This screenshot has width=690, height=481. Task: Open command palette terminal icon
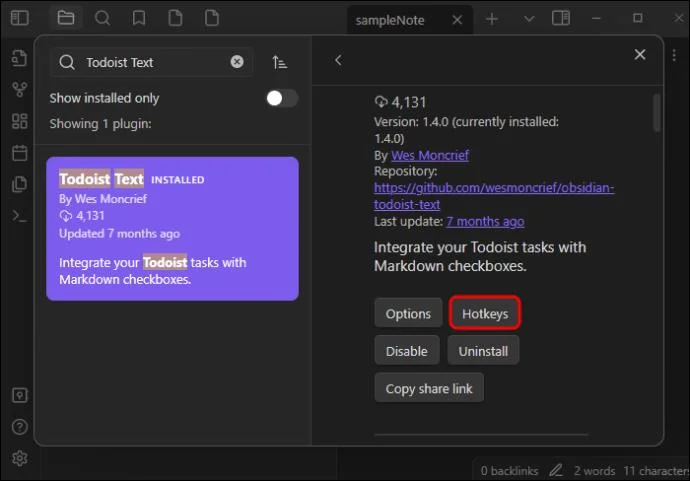19,216
